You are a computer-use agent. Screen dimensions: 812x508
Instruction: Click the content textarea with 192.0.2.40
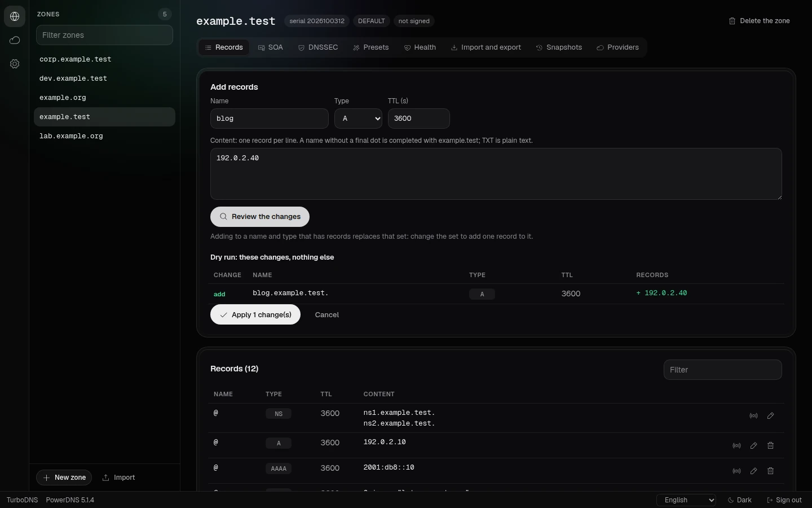(x=496, y=174)
